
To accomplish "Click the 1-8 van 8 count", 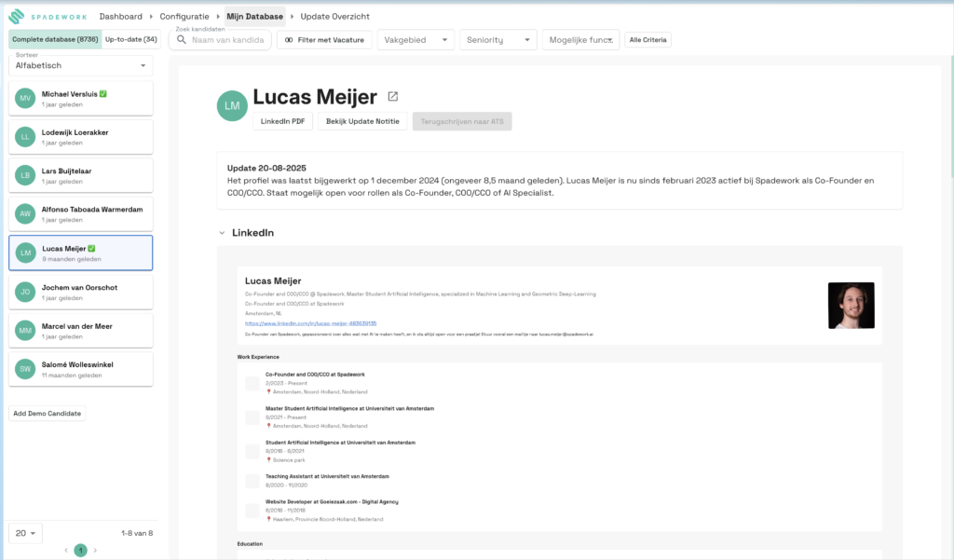I will 137,533.
